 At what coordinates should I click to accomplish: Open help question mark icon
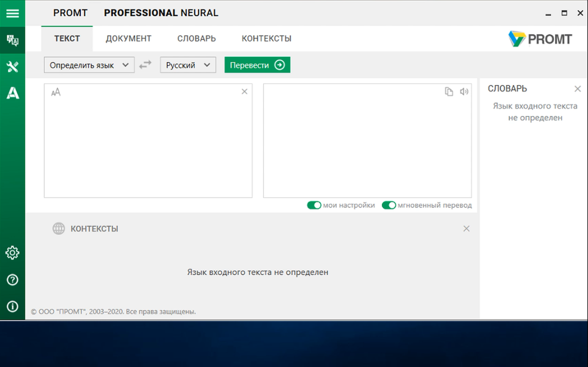12,280
